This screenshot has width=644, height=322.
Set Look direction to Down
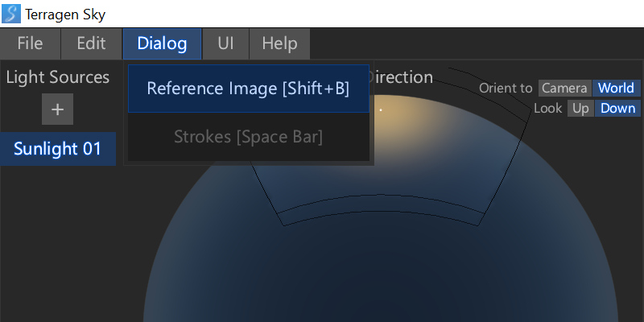click(618, 109)
